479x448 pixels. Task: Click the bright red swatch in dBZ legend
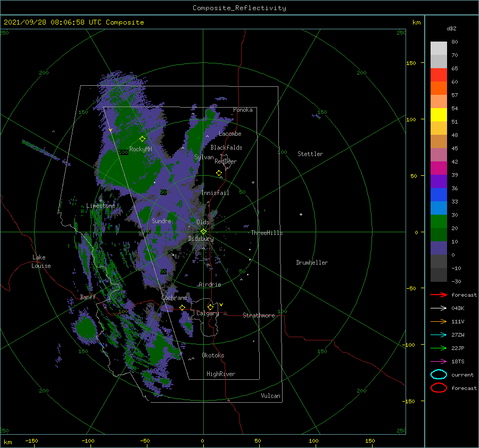click(439, 75)
